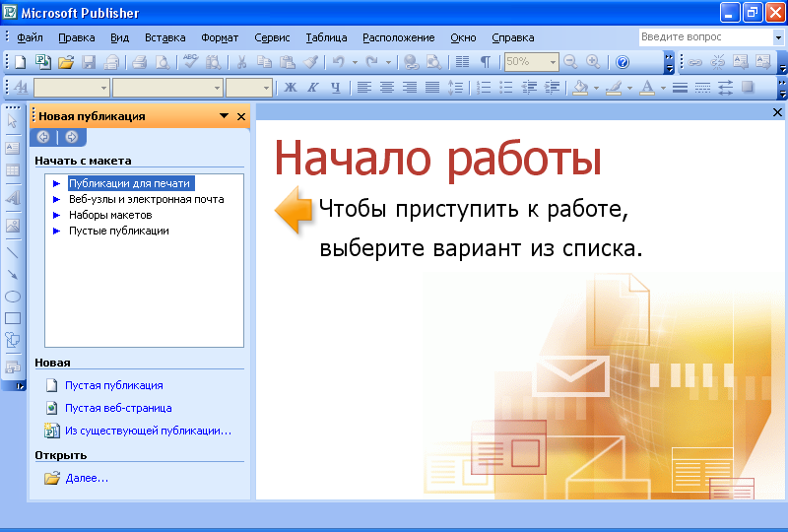The width and height of the screenshot is (788, 532).
Task: Toggle italic formatting (К button)
Action: coord(313,88)
